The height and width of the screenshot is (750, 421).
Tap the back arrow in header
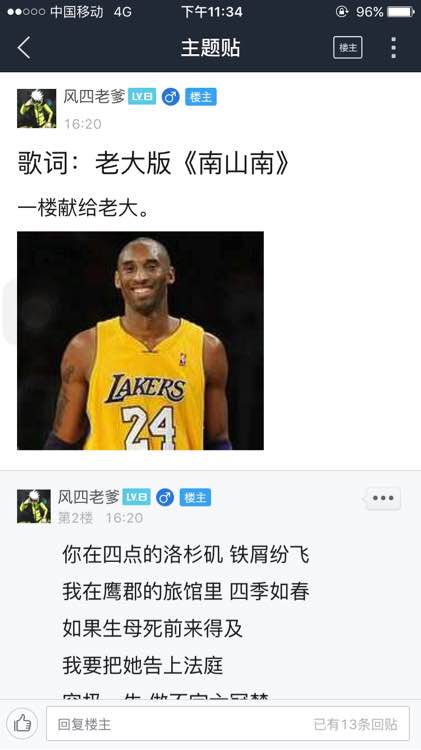(x=24, y=48)
